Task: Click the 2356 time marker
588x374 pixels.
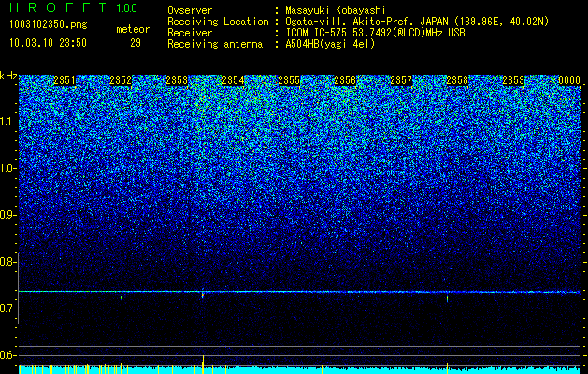Action: [x=345, y=80]
